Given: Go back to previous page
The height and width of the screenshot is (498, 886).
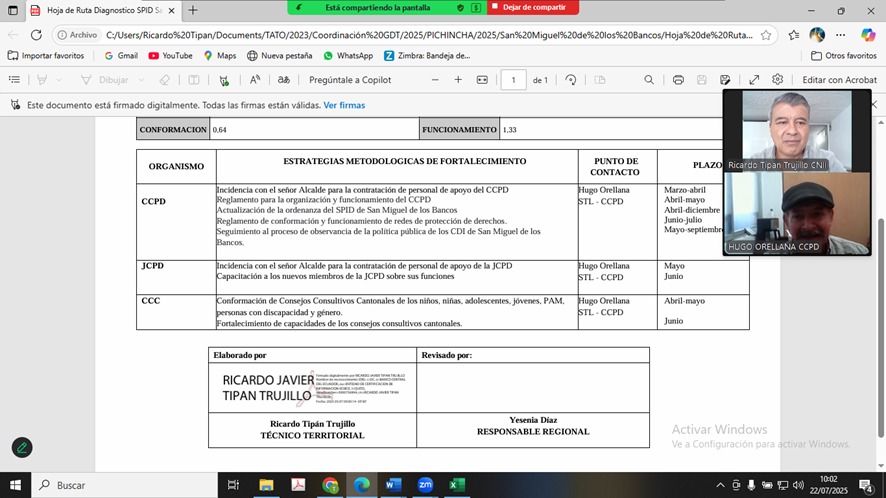Looking at the screenshot, I should (13, 35).
